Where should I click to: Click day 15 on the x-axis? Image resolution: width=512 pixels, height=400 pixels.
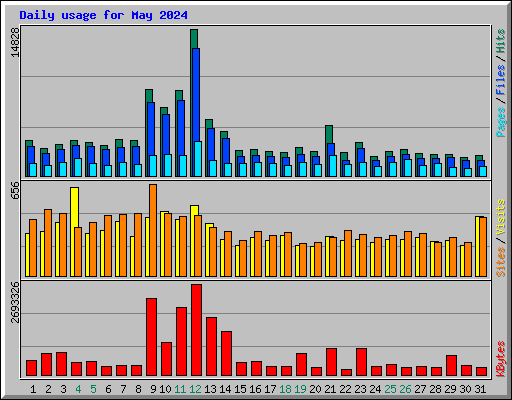[240, 389]
